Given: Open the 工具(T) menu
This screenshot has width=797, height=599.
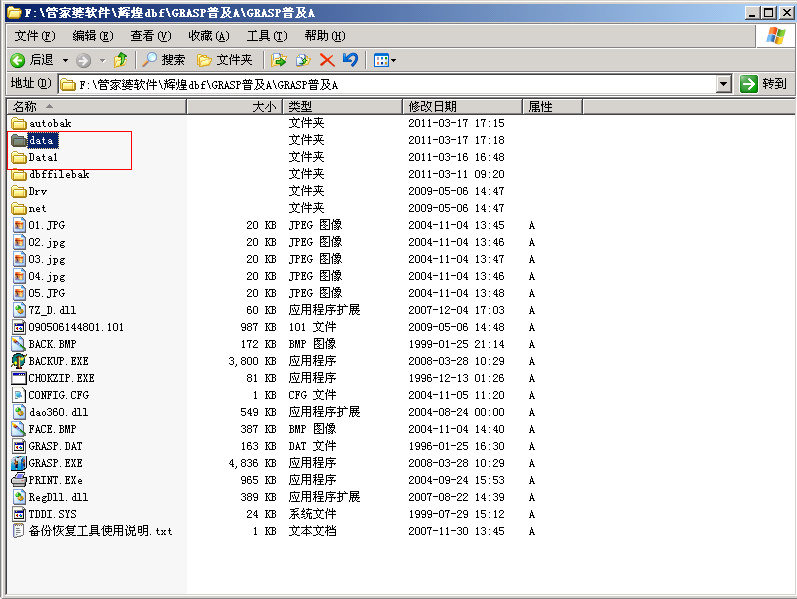Looking at the screenshot, I should [266, 36].
